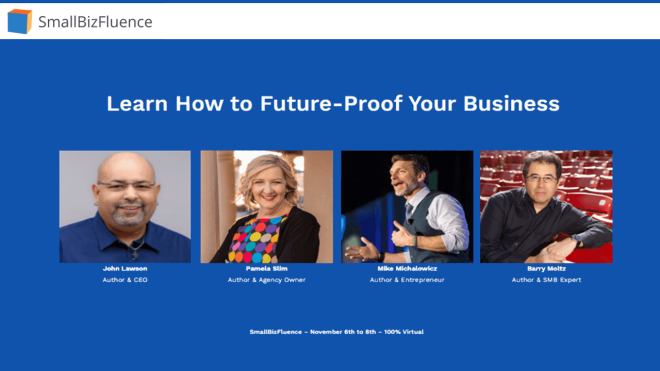Click the John Lawson name label

[x=125, y=269]
